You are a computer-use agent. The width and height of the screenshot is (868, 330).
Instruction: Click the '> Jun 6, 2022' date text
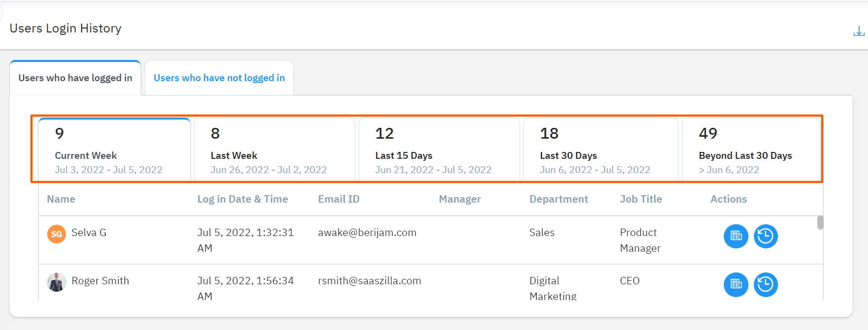click(x=729, y=170)
